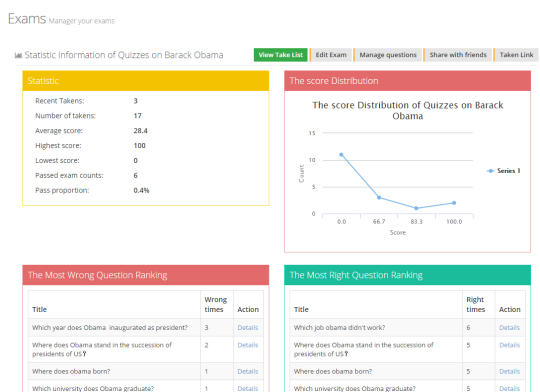Toggle Series 1 in the chart legend
Screen dimensions: 540x392
503,171
